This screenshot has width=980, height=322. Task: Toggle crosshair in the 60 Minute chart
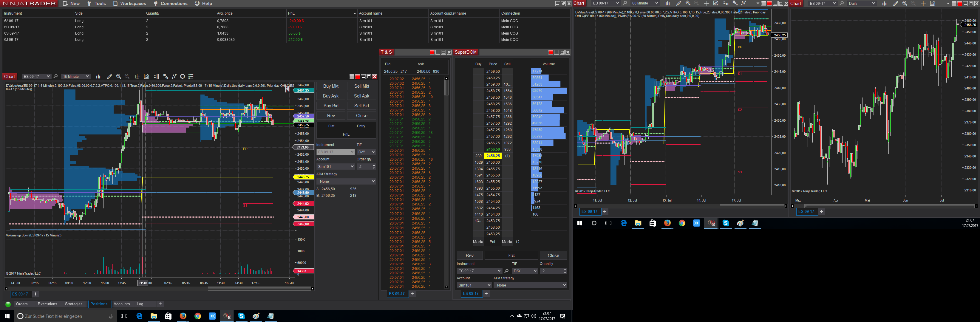coord(706,3)
